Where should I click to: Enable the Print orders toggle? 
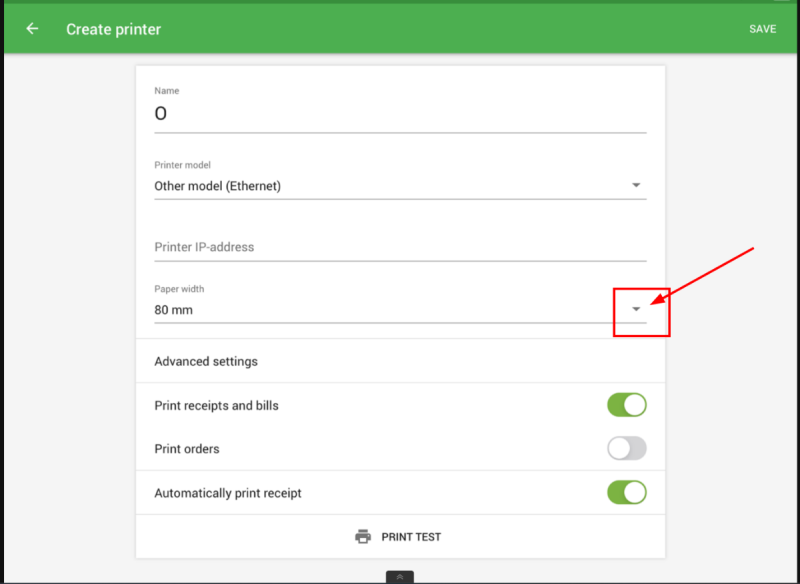click(x=627, y=449)
